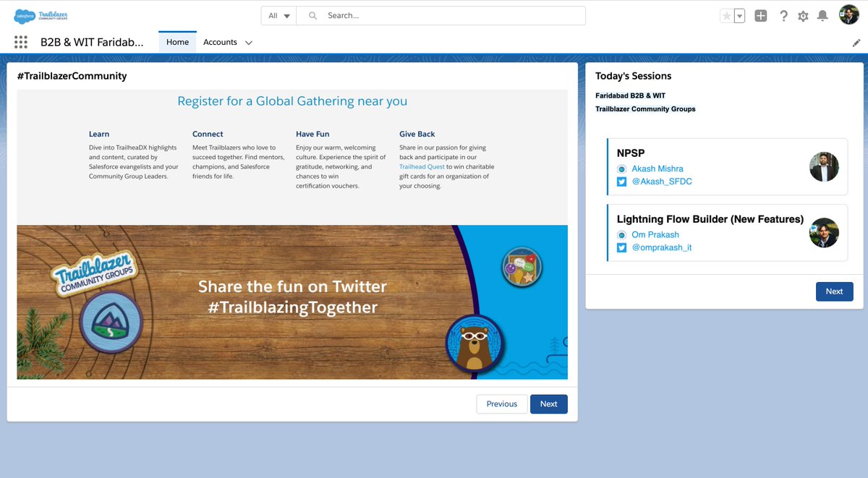This screenshot has width=868, height=478.
Task: Open Akash Mishra profile link
Action: pyautogui.click(x=658, y=168)
